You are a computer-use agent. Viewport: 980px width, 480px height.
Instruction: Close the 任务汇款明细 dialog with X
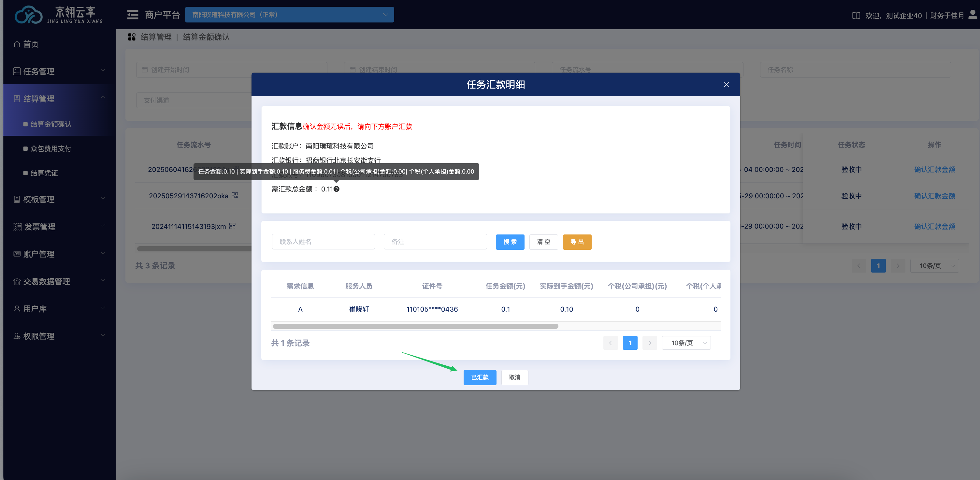726,84
